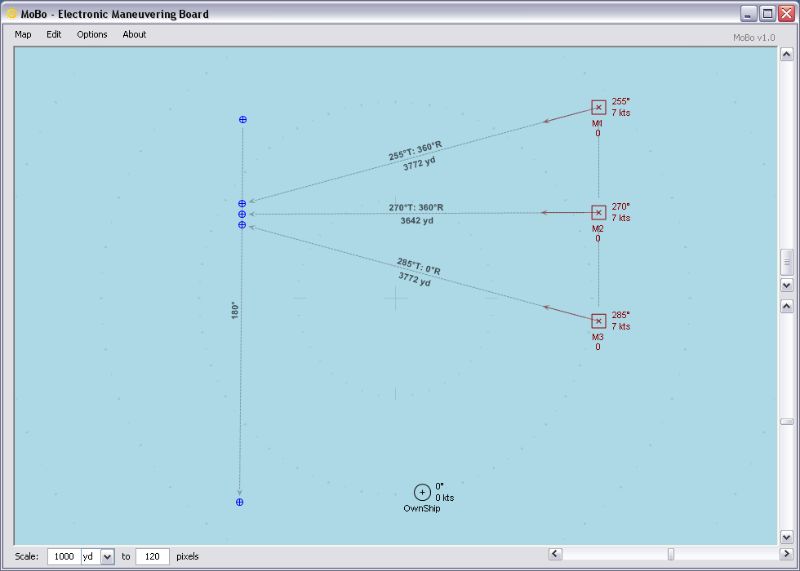This screenshot has width=800, height=571.
Task: Click the OwnShip name label
Action: tap(422, 509)
